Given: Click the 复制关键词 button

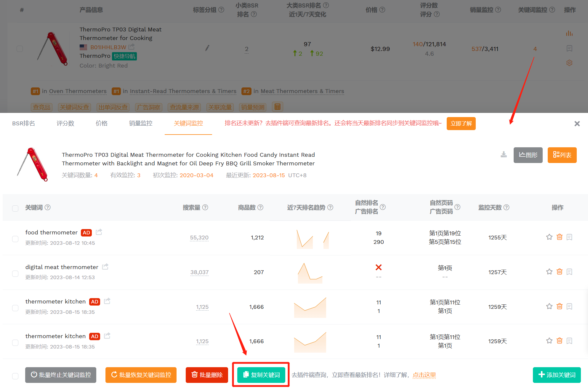Looking at the screenshot, I should tap(261, 375).
